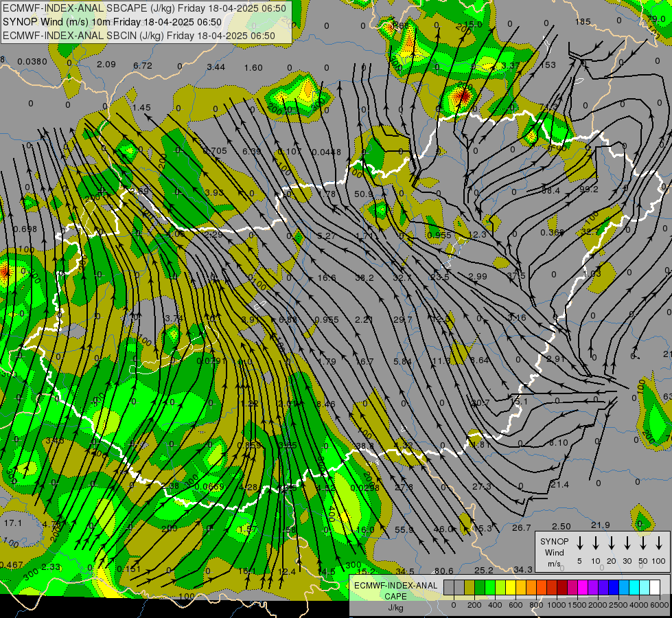Pick the pure yellow swatch in CAPE legend
The height and width of the screenshot is (618, 672).
511,587
